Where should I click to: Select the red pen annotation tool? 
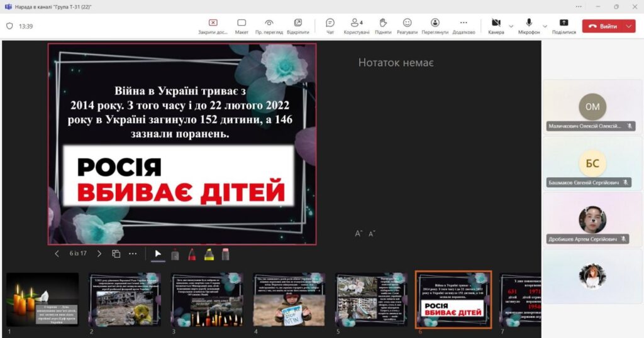click(192, 254)
